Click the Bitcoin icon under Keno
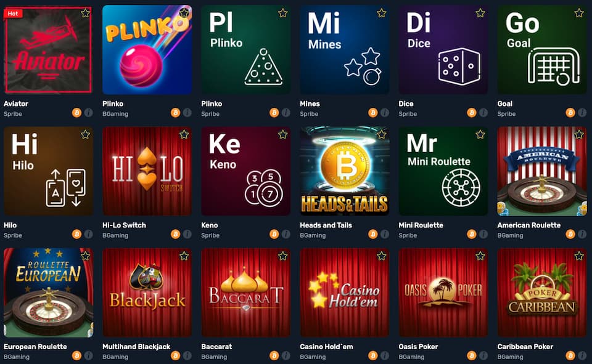This screenshot has height=364, width=592. 274,234
